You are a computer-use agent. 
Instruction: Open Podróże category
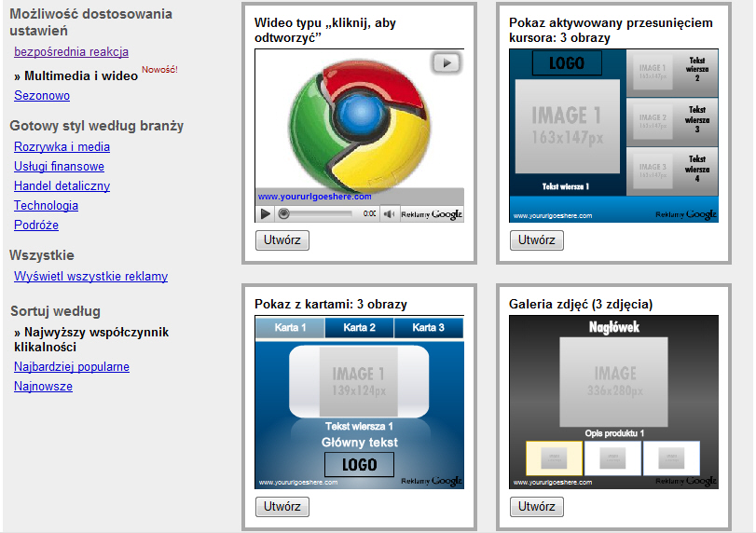coord(36,225)
